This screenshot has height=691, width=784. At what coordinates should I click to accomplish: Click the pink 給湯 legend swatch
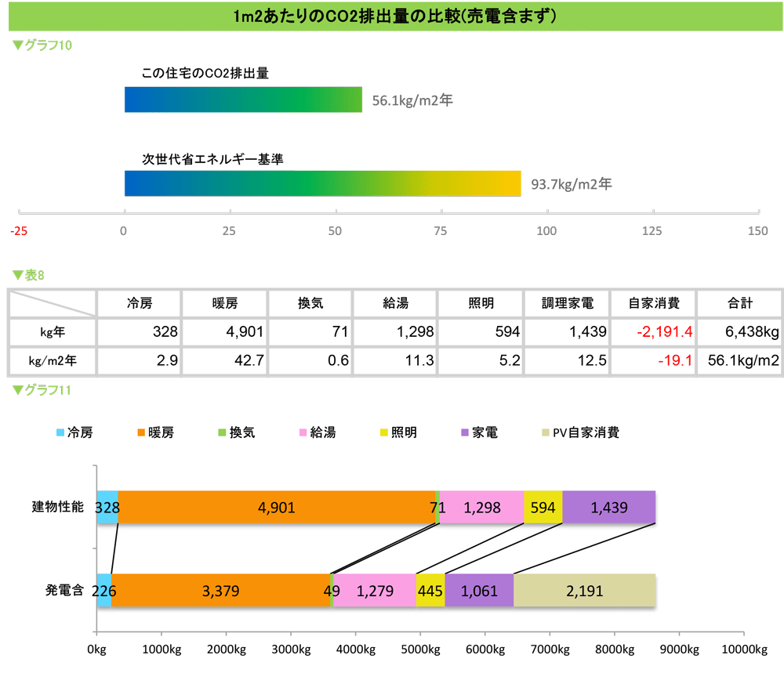coord(303,432)
